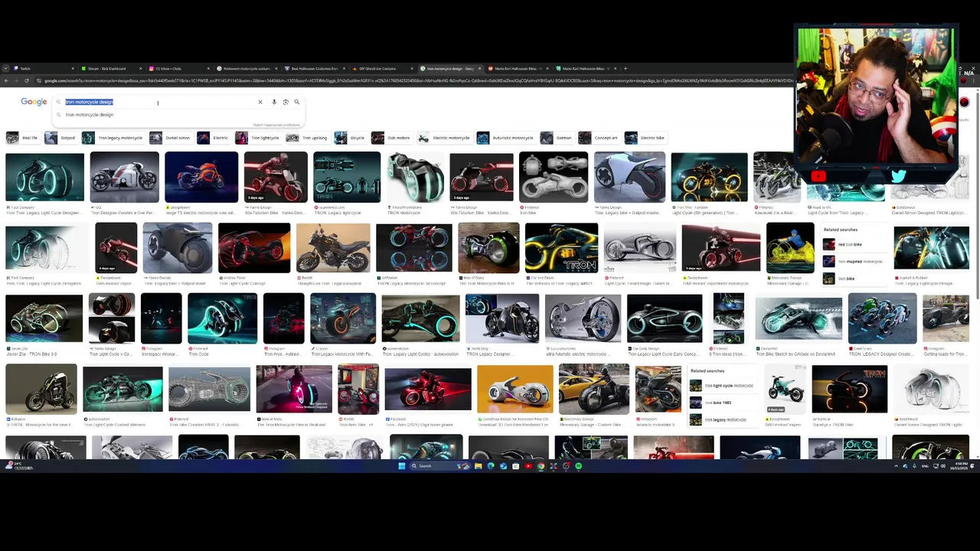The image size is (980, 551).
Task: Open the red YouTube app taskbar icon
Action: [x=528, y=466]
